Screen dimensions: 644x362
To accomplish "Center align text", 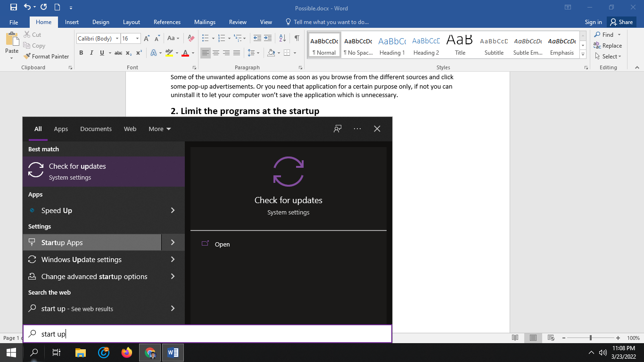I will click(x=216, y=53).
